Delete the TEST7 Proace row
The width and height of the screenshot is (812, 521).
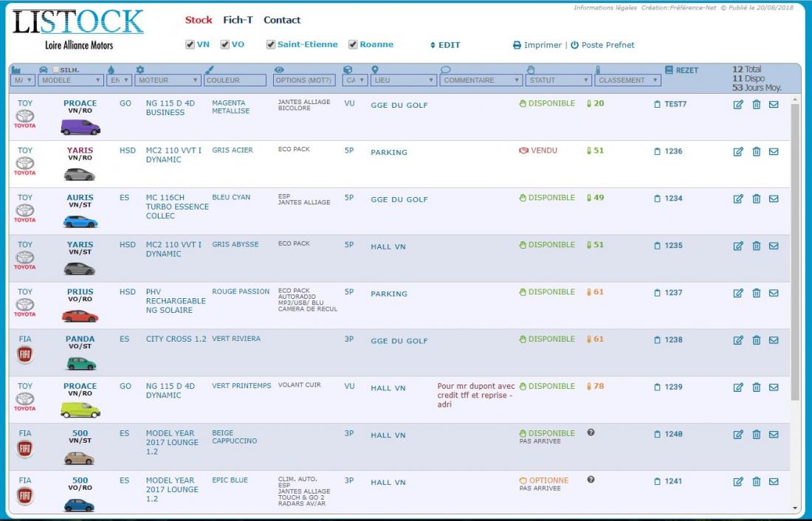tap(756, 105)
